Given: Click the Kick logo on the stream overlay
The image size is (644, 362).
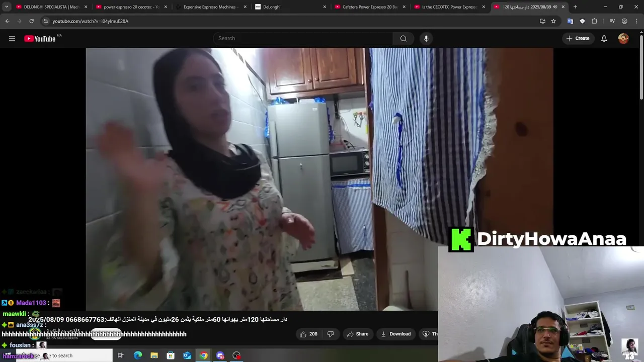Looking at the screenshot, I should pos(461,239).
